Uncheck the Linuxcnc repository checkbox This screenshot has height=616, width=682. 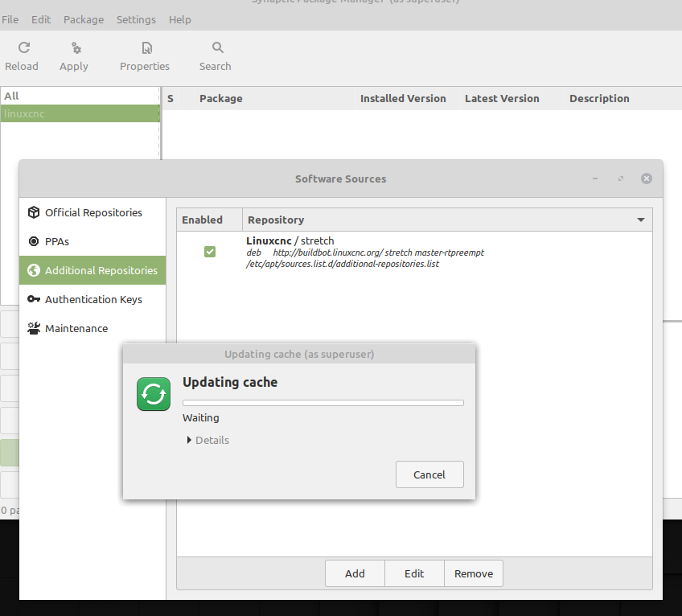pyautogui.click(x=210, y=252)
